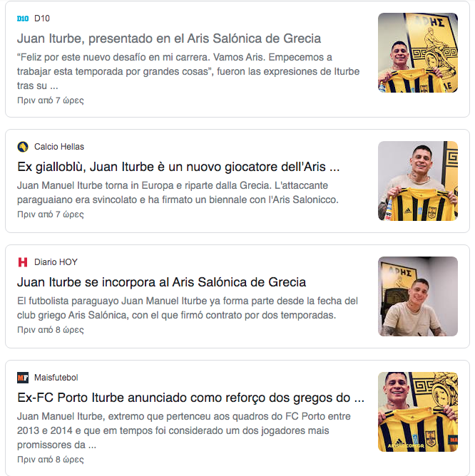Click the Calcio Hellas round logo icon
Image resolution: width=475 pixels, height=476 pixels.
23,147
